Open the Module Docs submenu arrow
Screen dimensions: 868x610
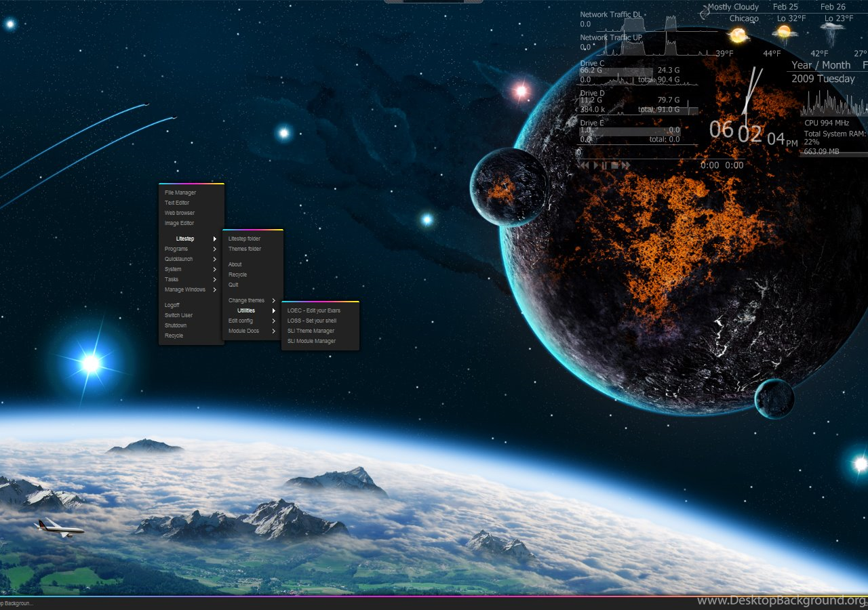pos(274,331)
